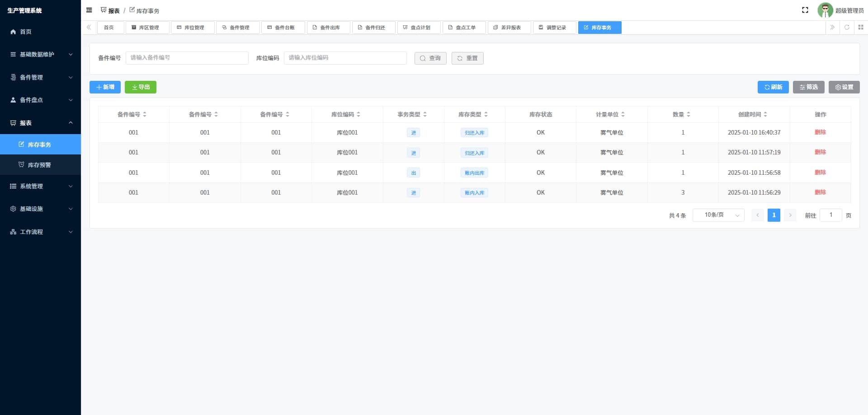Click the 超级管理员 username
The width and height of the screenshot is (868, 415).
point(849,10)
